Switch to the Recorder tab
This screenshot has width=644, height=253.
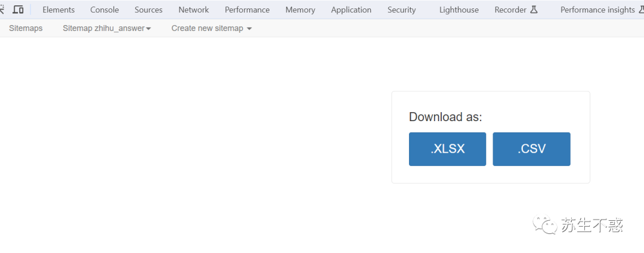click(516, 10)
